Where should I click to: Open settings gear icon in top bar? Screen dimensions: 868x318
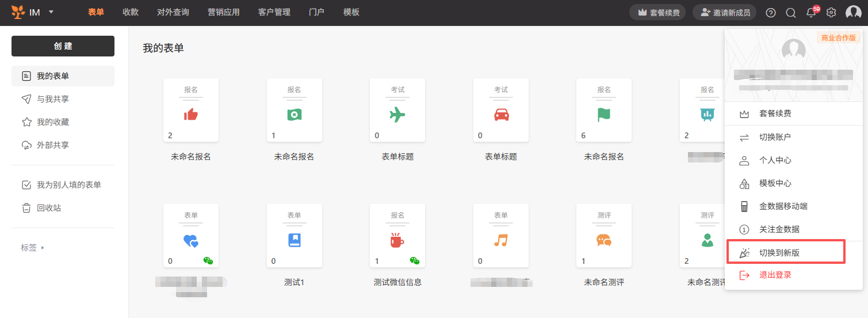coord(831,13)
